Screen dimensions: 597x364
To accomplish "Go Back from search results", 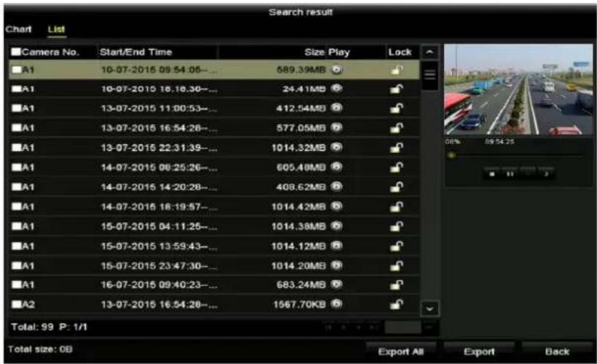I will pos(557,351).
